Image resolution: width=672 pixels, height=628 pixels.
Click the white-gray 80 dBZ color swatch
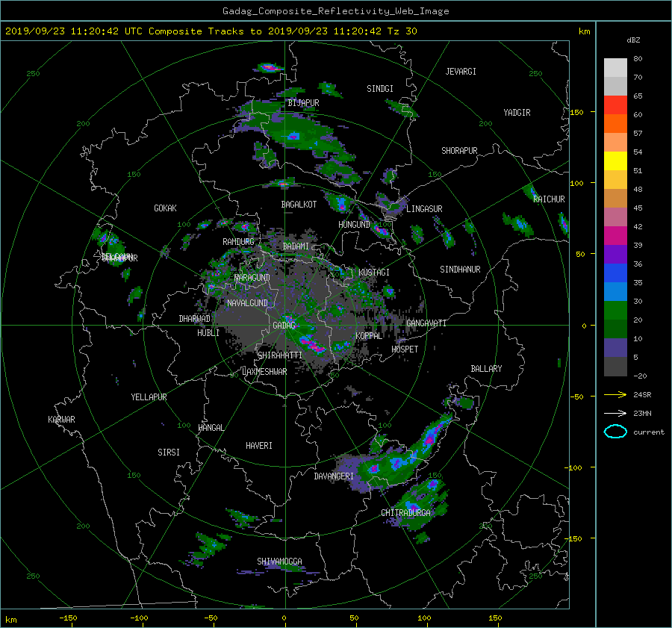pyautogui.click(x=615, y=68)
